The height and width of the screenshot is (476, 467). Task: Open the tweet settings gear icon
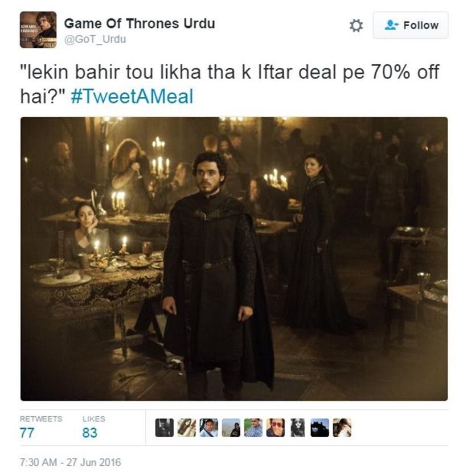[356, 26]
